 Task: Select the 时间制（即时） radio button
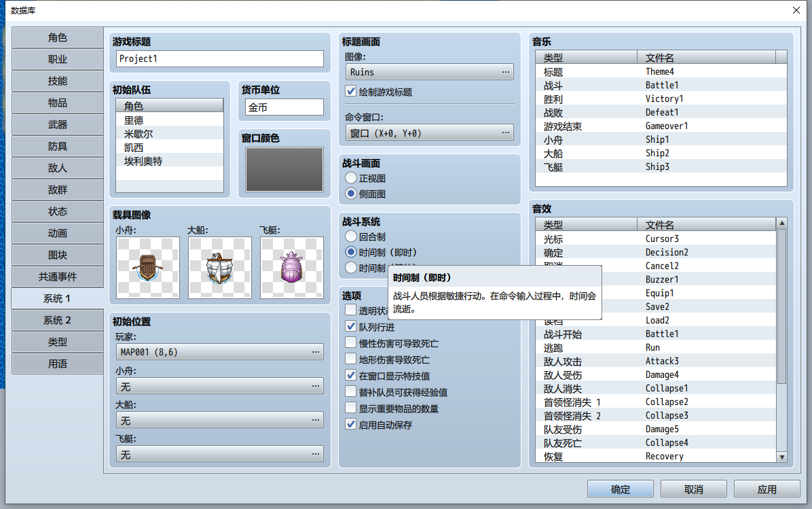pos(350,252)
